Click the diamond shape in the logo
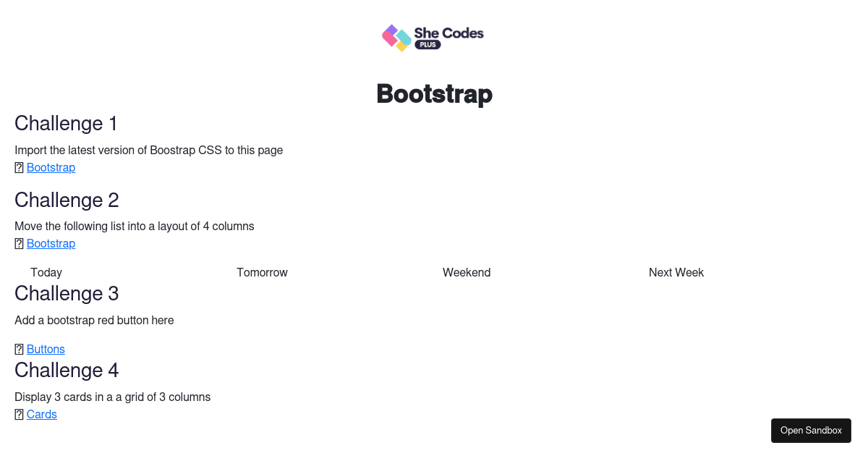The height and width of the screenshot is (456, 868). point(395,38)
